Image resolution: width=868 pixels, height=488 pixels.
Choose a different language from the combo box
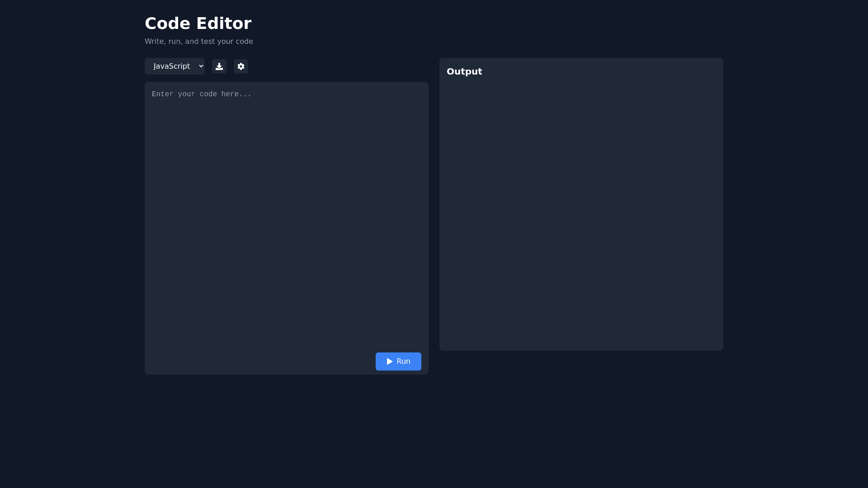coord(175,66)
